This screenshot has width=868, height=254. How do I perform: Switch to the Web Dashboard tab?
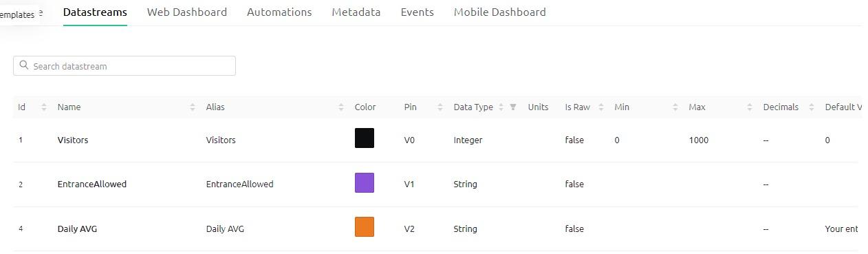187,12
